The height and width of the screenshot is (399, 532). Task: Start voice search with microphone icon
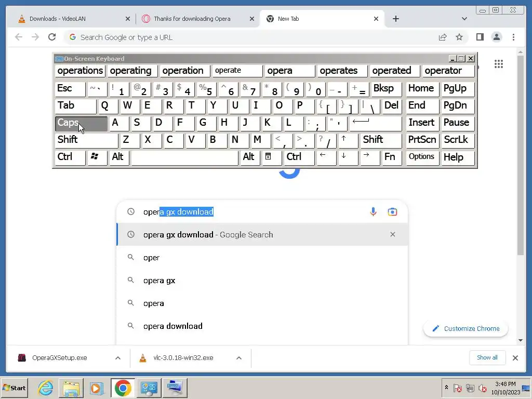pos(373,212)
